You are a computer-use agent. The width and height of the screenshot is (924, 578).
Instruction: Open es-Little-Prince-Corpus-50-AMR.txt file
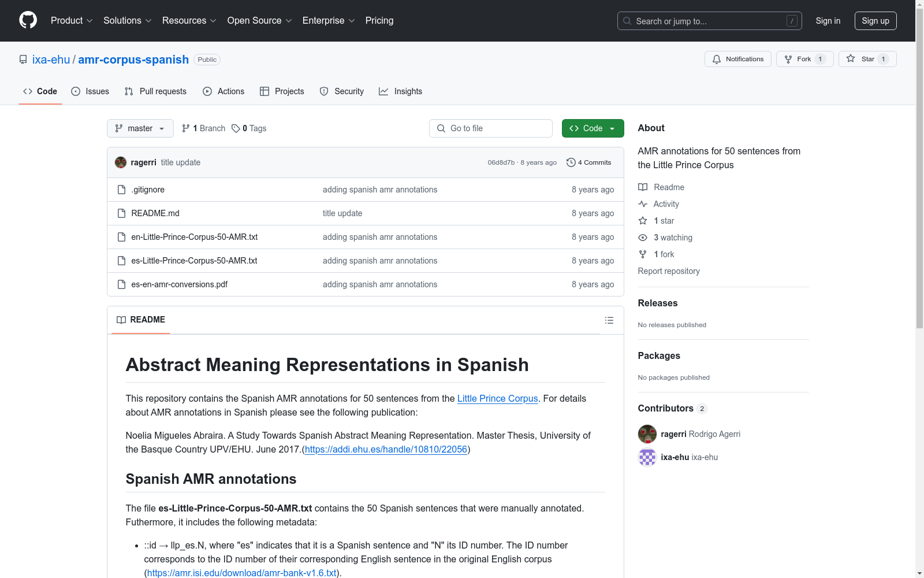click(194, 261)
